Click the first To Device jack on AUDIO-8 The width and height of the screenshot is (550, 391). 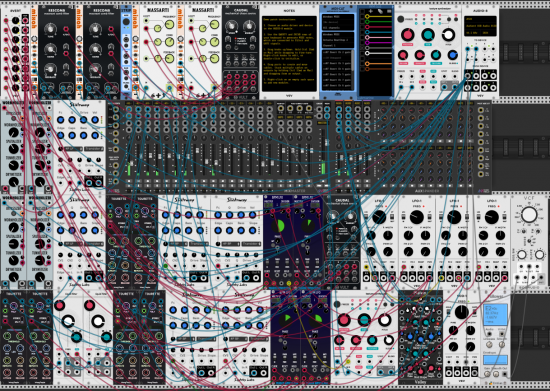[x=467, y=49]
